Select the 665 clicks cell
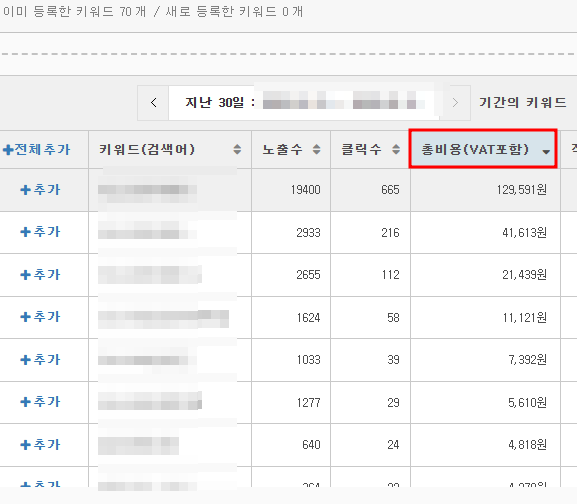Image resolution: width=577 pixels, height=504 pixels. [x=370, y=190]
